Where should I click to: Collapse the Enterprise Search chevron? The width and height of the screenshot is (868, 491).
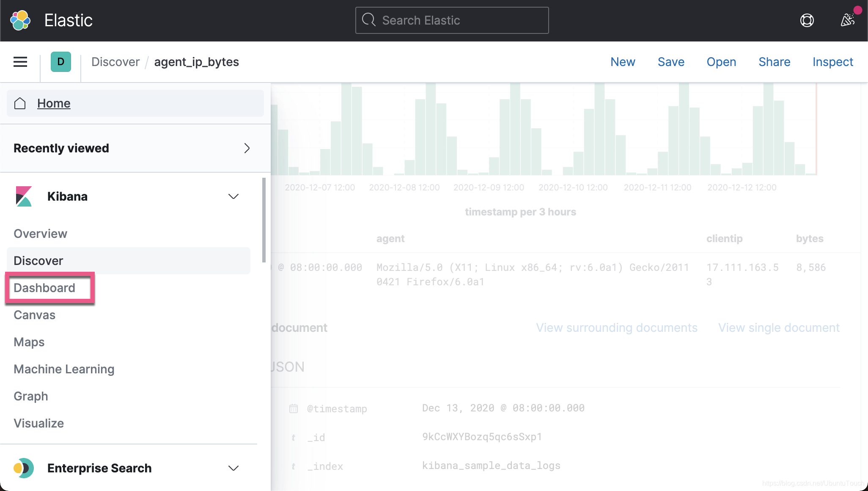point(233,468)
